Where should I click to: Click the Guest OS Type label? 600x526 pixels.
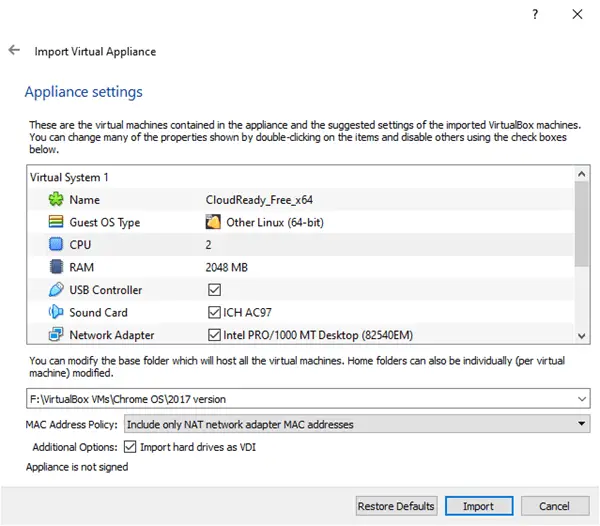point(104,222)
